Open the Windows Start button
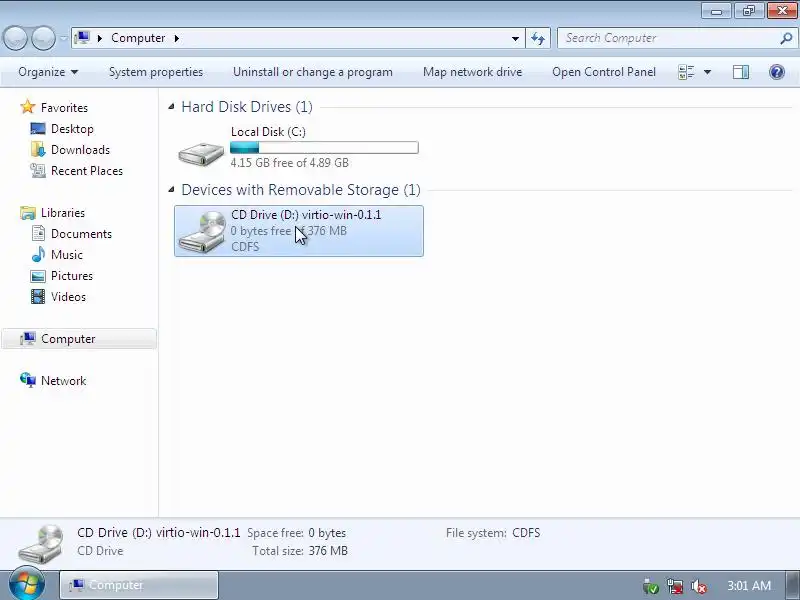The width and height of the screenshot is (800, 600). [27, 585]
